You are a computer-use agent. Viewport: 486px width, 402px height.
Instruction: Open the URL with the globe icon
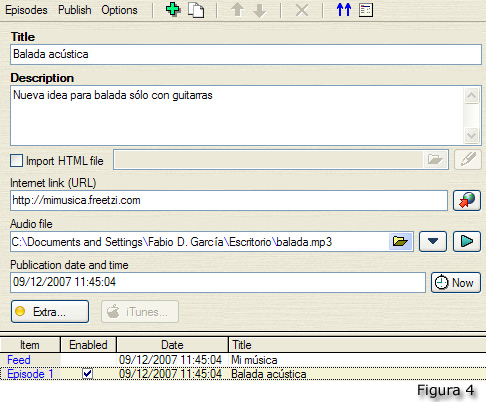click(x=467, y=201)
